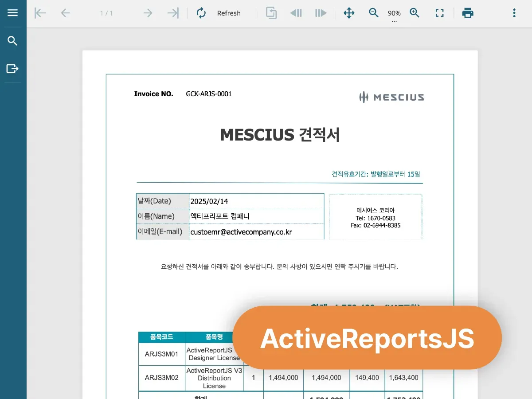Print the report

click(468, 13)
